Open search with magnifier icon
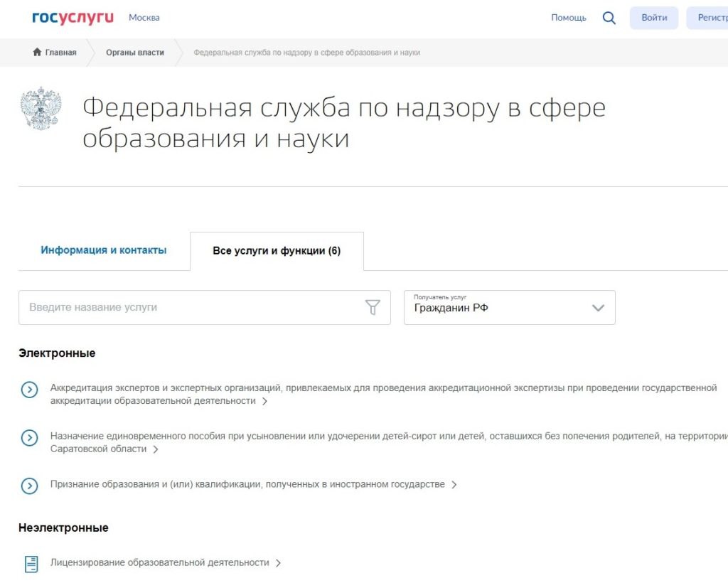Image resolution: width=728 pixels, height=583 pixels. [x=609, y=18]
